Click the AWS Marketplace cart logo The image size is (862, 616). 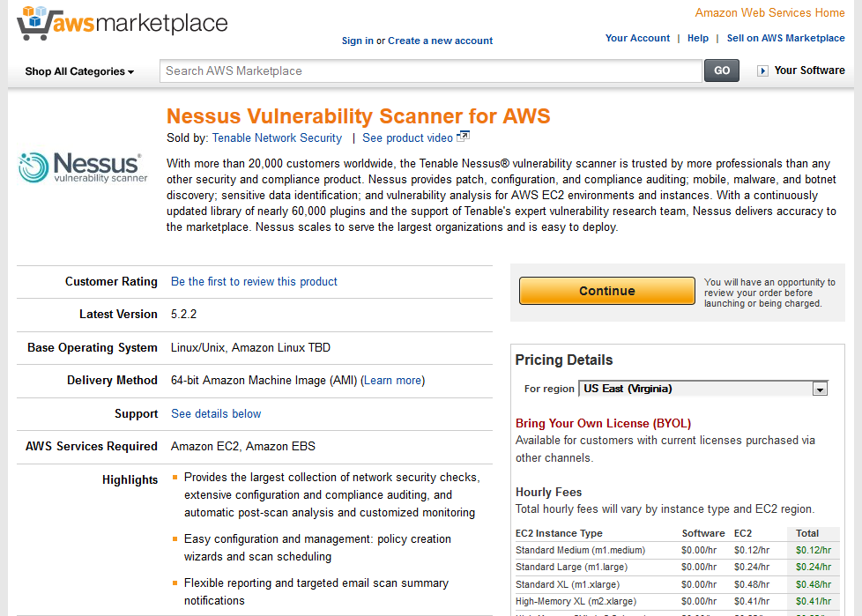click(122, 23)
